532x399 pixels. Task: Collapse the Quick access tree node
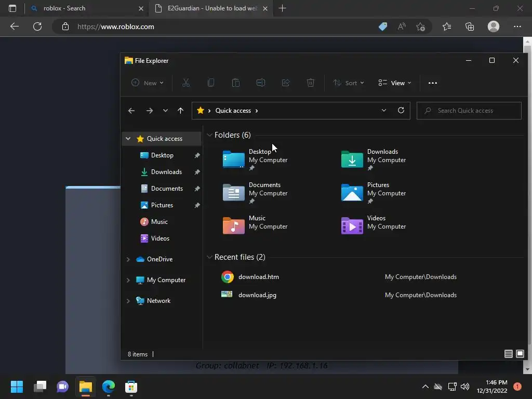pos(128,138)
